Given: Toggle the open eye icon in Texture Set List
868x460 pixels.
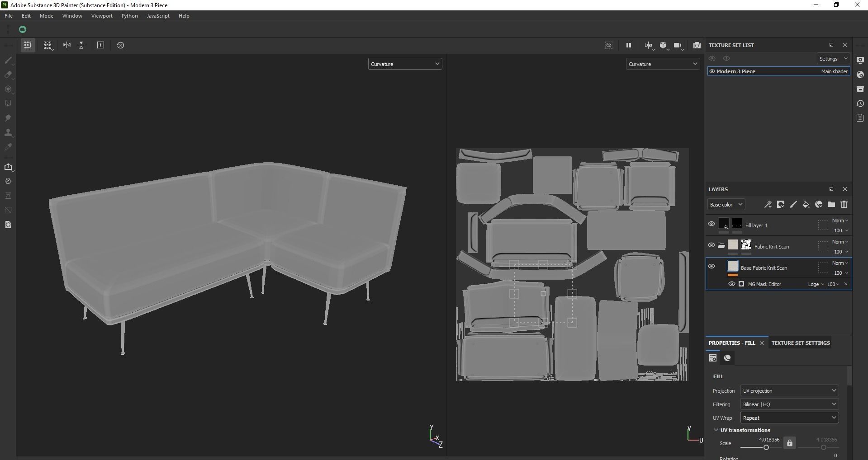Looking at the screenshot, I should click(x=726, y=59).
